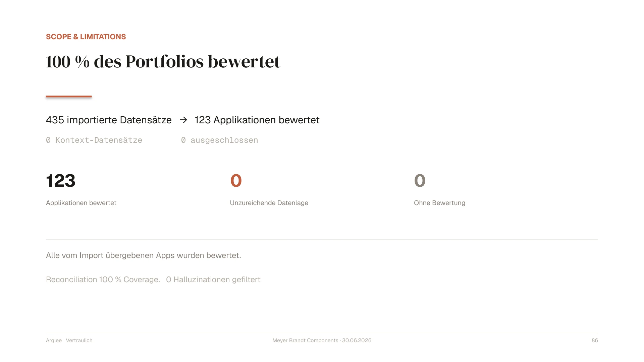Viewport: 644px width, 362px height.
Task: Click the gray 0 metric number
Action: (x=420, y=181)
